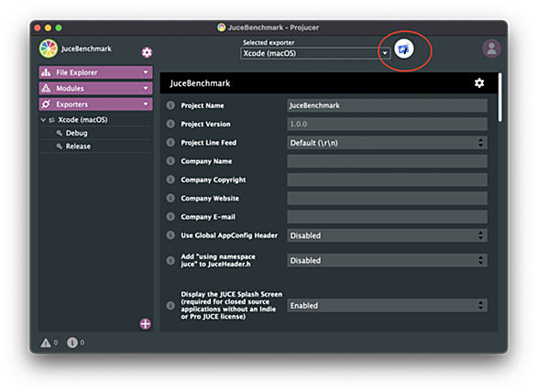Click info icon next to Project Name
This screenshot has width=537, height=392.
click(170, 105)
